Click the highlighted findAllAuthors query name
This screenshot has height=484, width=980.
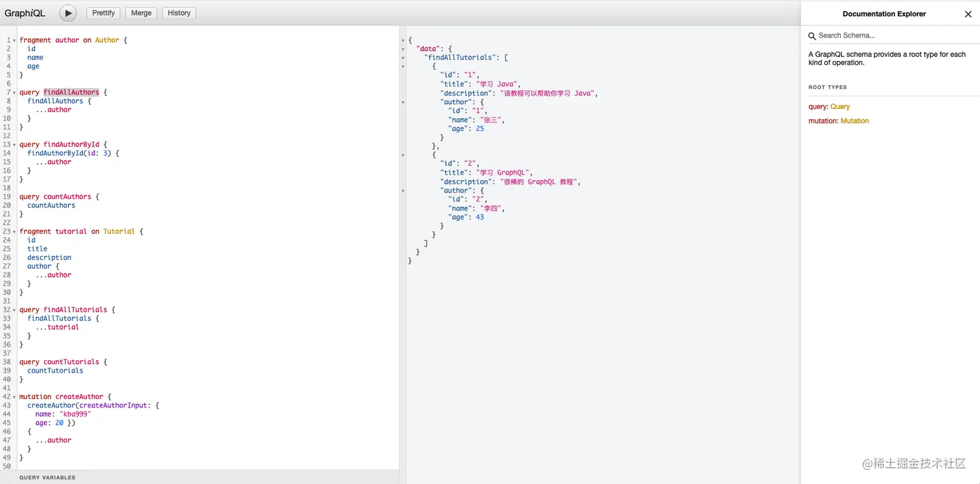tap(71, 93)
